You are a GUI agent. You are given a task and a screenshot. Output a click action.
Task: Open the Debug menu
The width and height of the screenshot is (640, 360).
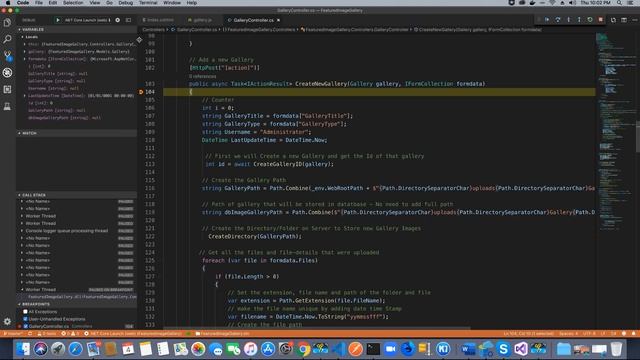pos(125,3)
